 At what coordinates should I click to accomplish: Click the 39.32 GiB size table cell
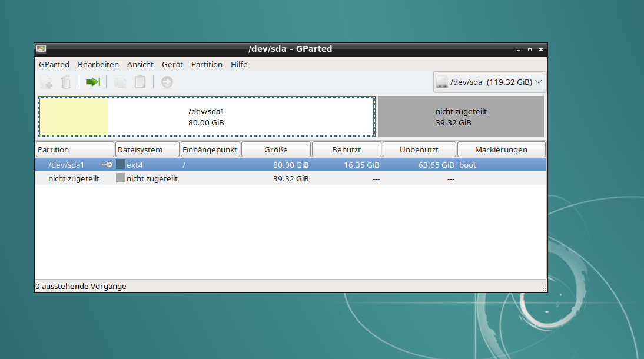tap(291, 178)
